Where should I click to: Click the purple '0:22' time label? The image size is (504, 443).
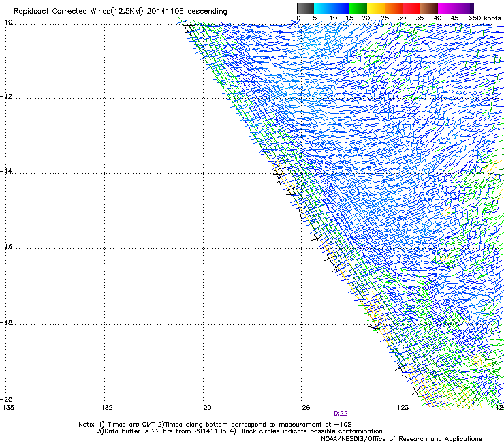tap(341, 414)
